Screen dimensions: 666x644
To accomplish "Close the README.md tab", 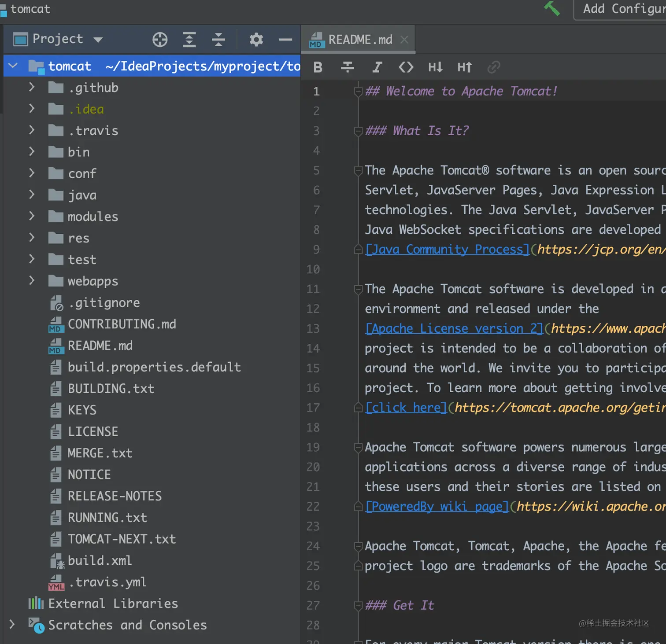I will [x=404, y=40].
